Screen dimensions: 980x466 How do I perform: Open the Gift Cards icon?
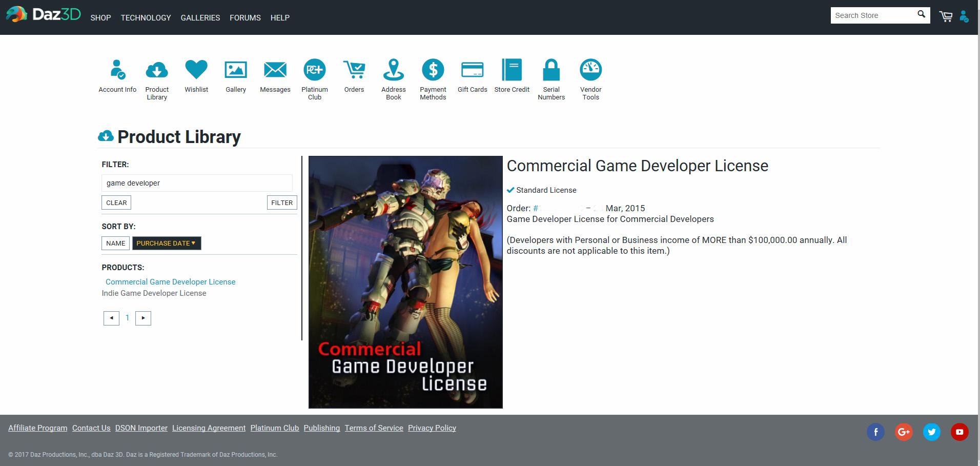point(473,70)
